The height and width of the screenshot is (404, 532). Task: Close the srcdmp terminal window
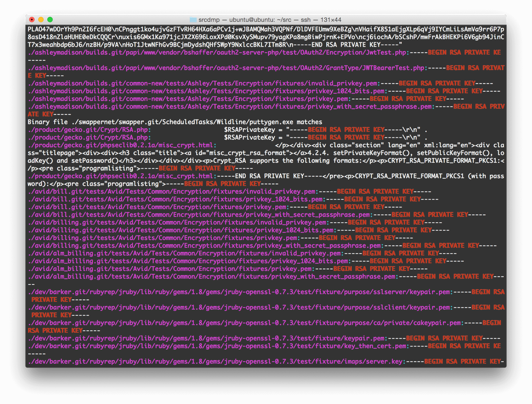tap(32, 20)
